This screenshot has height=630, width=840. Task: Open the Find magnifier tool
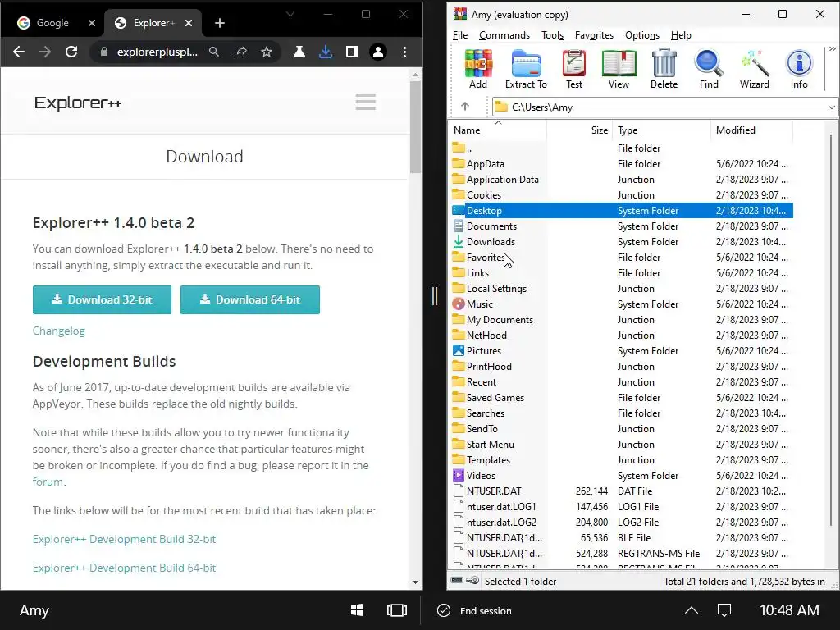point(709,70)
